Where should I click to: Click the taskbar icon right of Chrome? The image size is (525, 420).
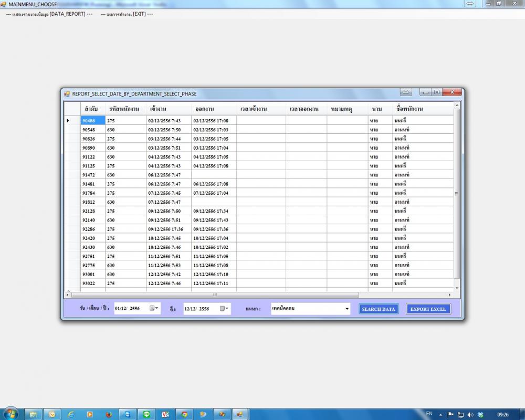click(203, 414)
